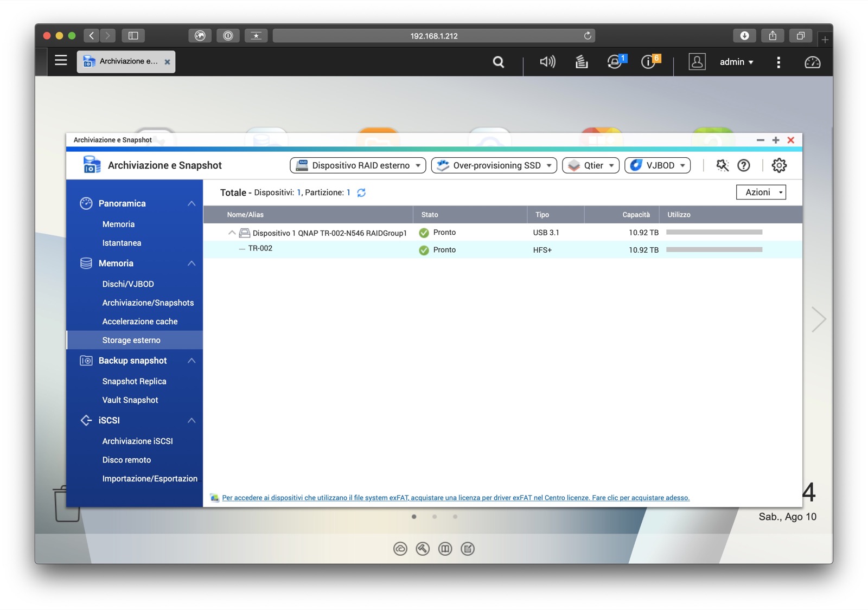Select the TR-002 partition row
This screenshot has width=868, height=610.
(x=503, y=249)
